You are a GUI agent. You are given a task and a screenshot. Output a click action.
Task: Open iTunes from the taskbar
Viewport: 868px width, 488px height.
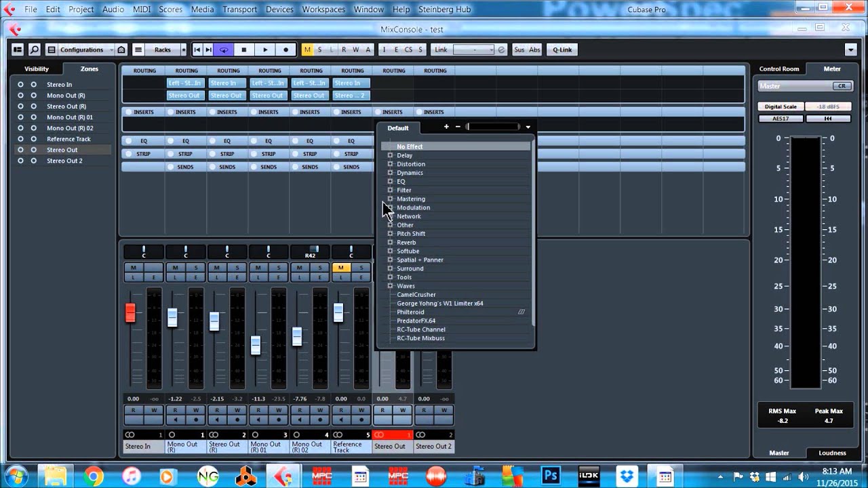[x=131, y=476]
